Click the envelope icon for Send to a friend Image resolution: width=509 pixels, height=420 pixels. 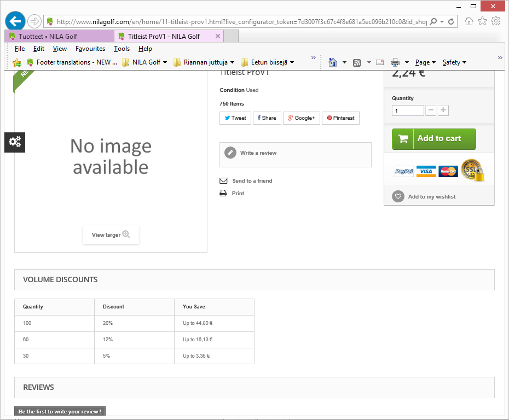[223, 180]
